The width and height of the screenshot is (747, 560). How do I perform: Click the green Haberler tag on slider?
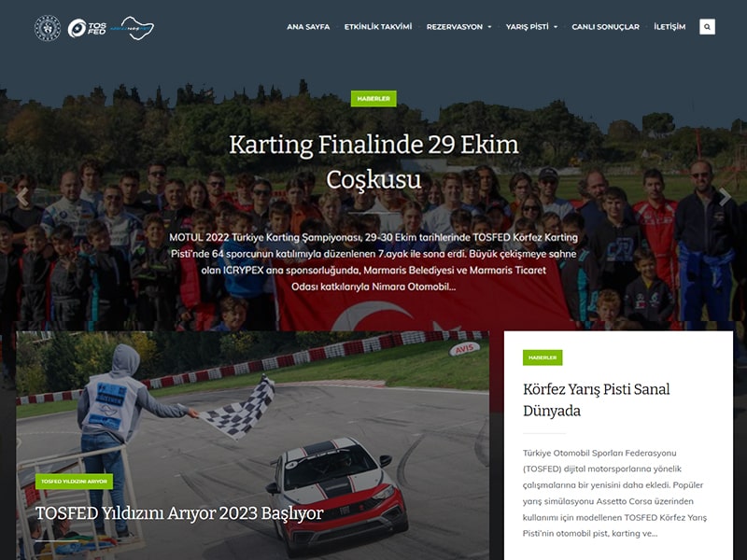373,99
